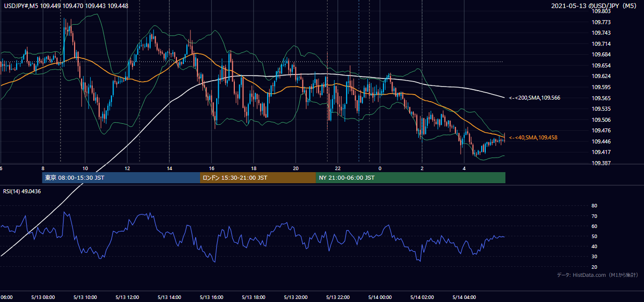Click hour tick 12 under the price chart
644x302 pixels.
click(127, 168)
